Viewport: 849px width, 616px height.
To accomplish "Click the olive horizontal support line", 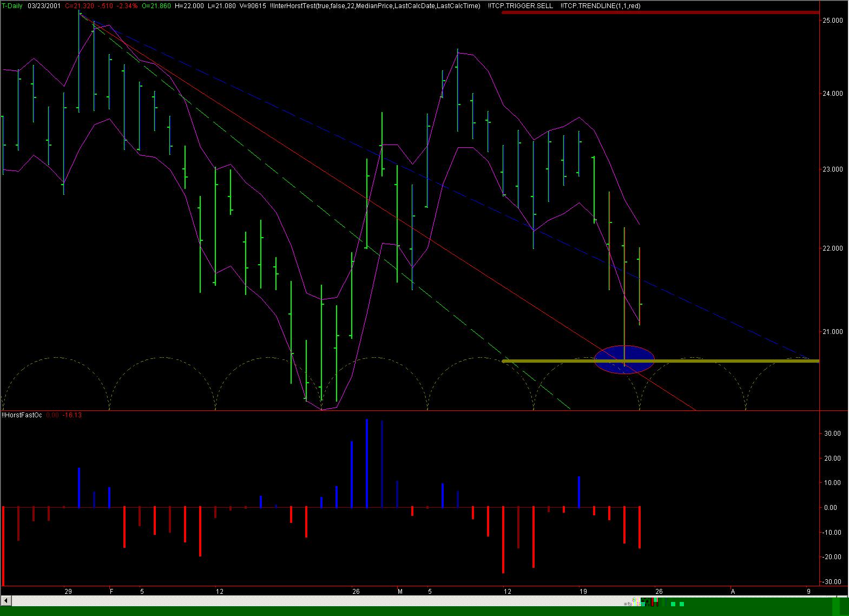I will 660,361.
